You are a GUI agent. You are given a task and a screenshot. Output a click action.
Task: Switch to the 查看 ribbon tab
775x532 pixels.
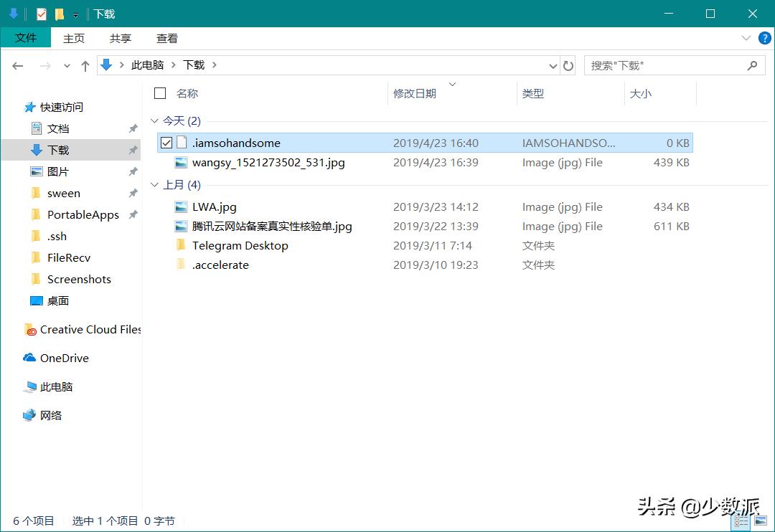tap(166, 38)
